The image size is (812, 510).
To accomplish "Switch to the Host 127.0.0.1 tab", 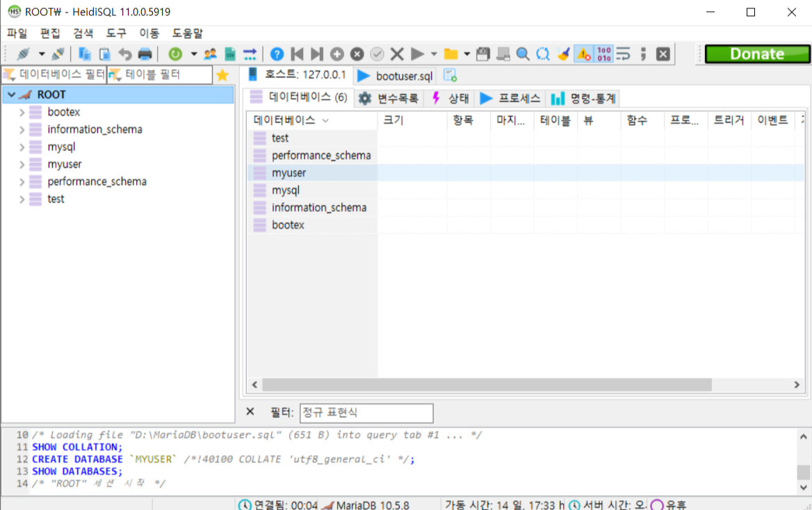I will (x=298, y=74).
